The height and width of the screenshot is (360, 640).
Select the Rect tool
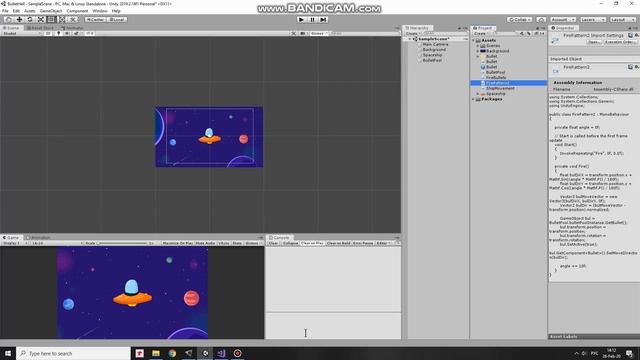point(51,19)
